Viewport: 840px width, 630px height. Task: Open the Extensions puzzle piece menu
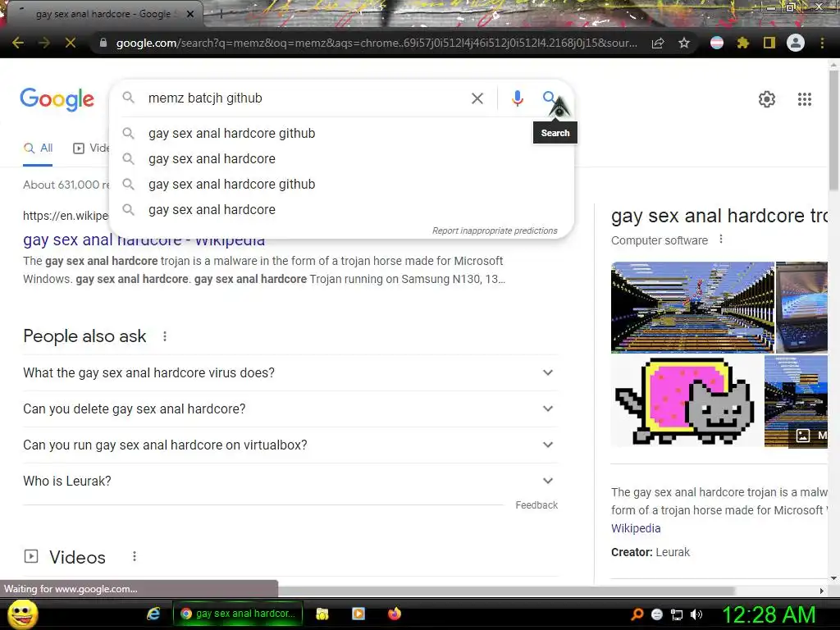tap(743, 43)
